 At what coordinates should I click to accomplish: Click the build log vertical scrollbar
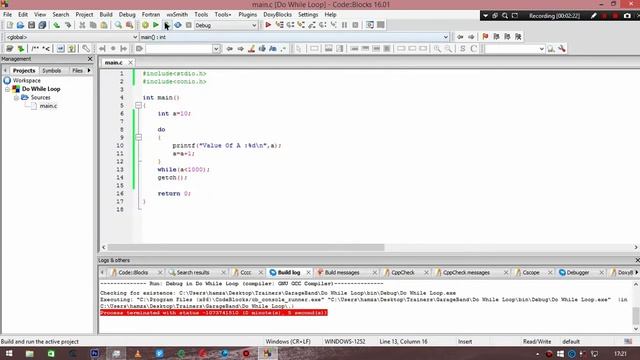[636, 315]
